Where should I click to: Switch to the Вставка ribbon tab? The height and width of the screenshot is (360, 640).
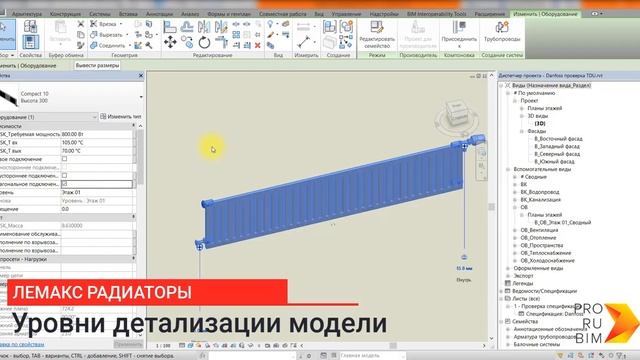[x=128, y=14]
